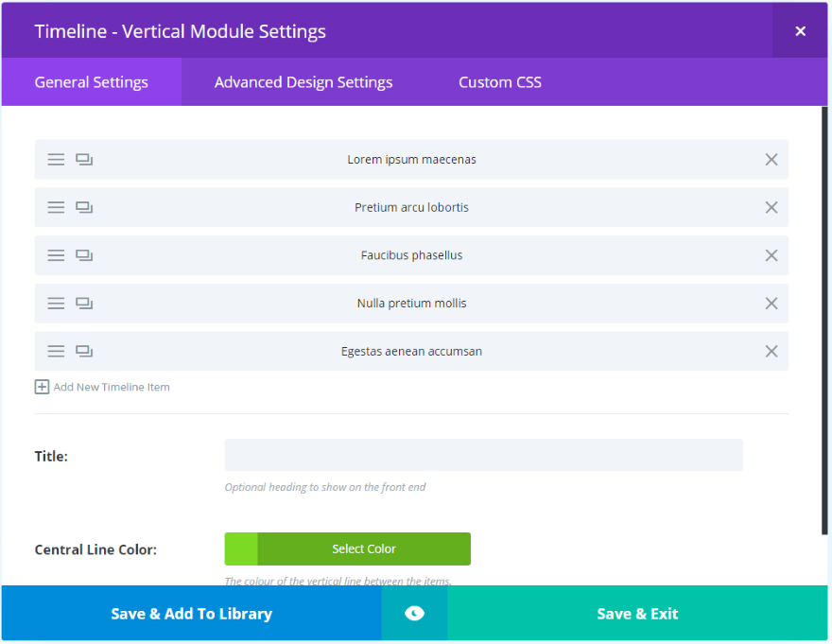Delete the Faucibus phasellus item
This screenshot has height=644, width=832.
(771, 255)
